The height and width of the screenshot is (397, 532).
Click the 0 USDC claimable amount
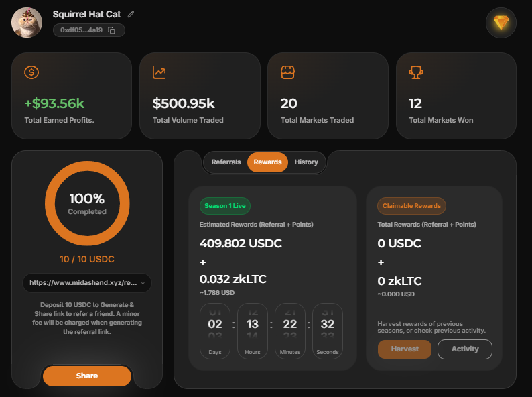[399, 243]
